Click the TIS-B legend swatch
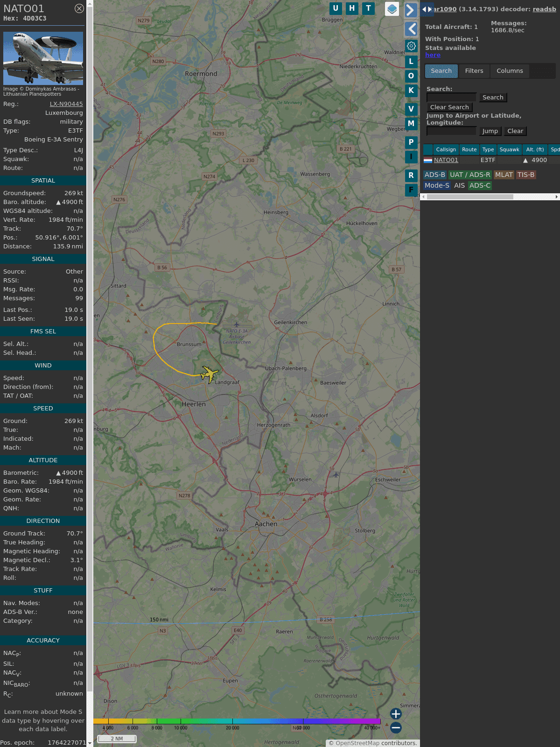 tap(526, 175)
